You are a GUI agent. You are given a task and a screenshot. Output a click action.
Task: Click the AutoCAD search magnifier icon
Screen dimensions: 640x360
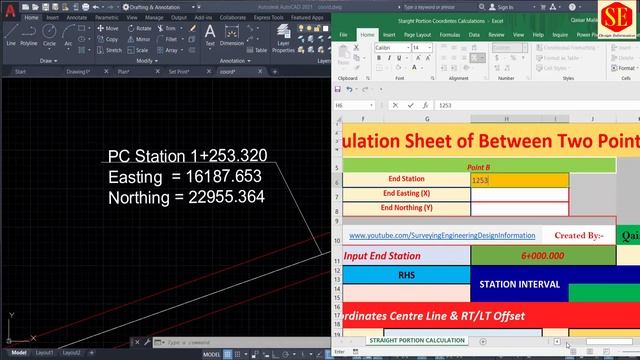[482, 7]
